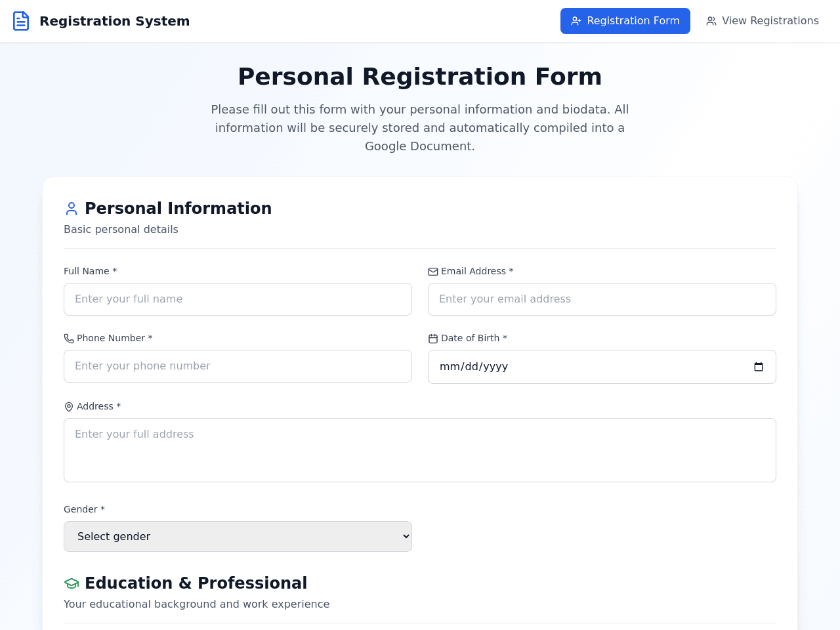Screen dimensions: 840x630
Task: Click the Personal Registration Form heading
Action: (x=420, y=77)
